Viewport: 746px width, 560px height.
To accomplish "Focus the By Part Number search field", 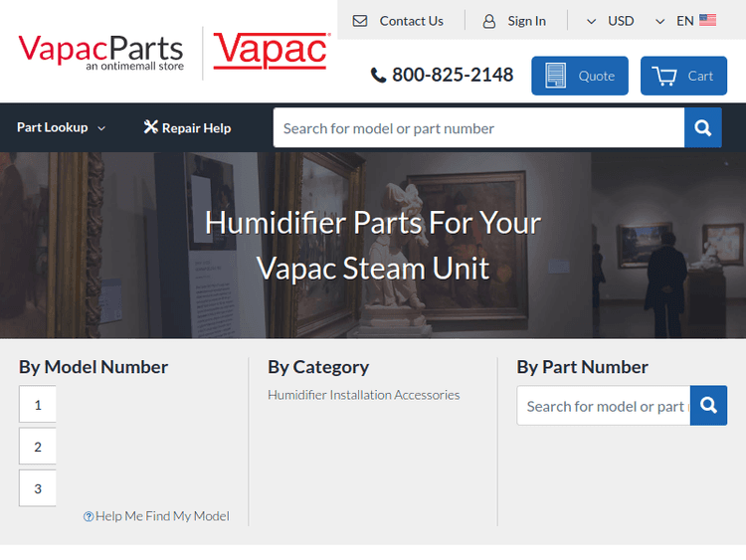I will (604, 406).
